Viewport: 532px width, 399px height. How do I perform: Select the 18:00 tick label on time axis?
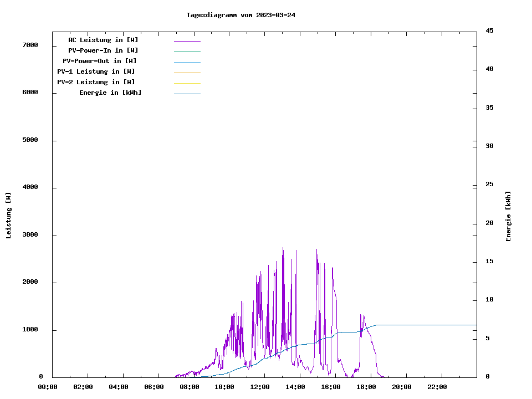tap(366, 387)
